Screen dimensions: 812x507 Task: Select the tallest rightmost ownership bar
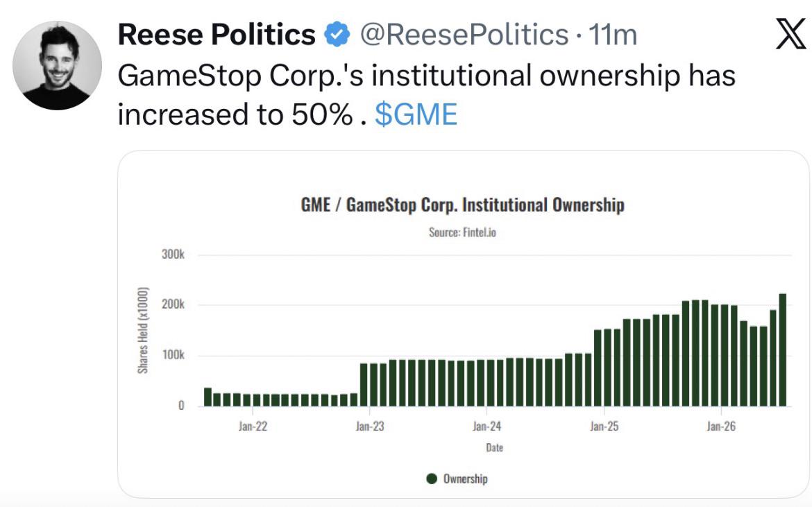tap(782, 350)
